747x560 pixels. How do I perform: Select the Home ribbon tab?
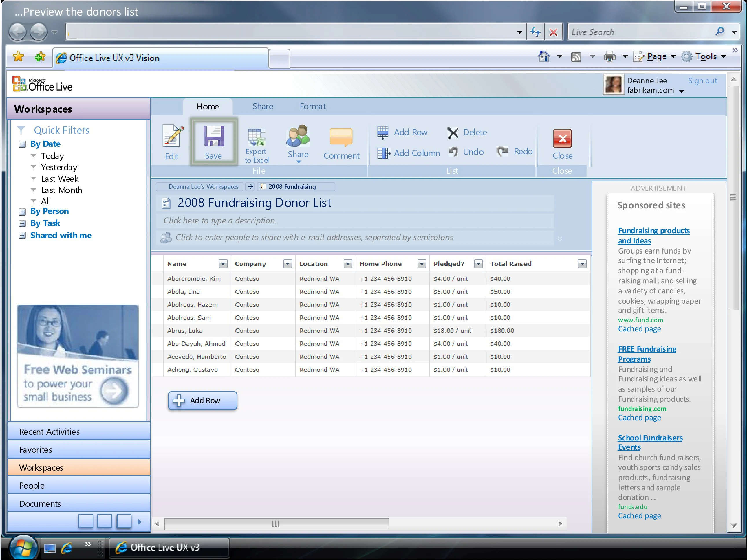[208, 107]
